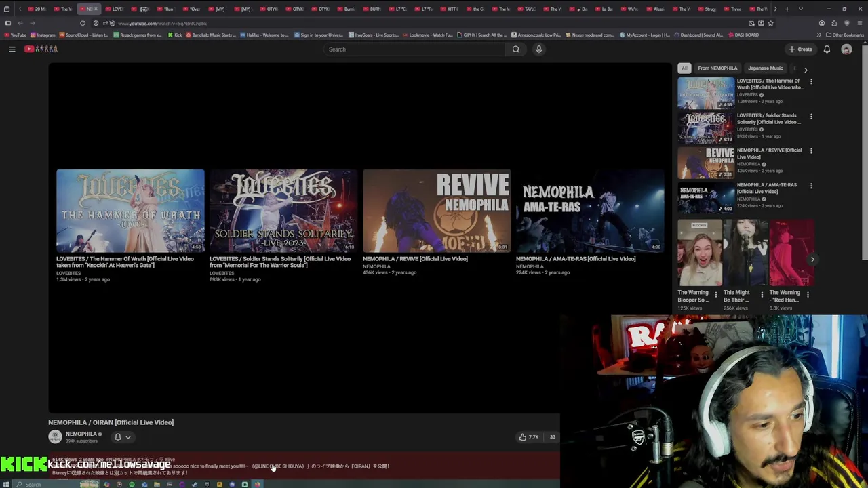This screenshot has width=868, height=488.
Task: Open options for The Warning Red Han short
Action: click(808, 295)
